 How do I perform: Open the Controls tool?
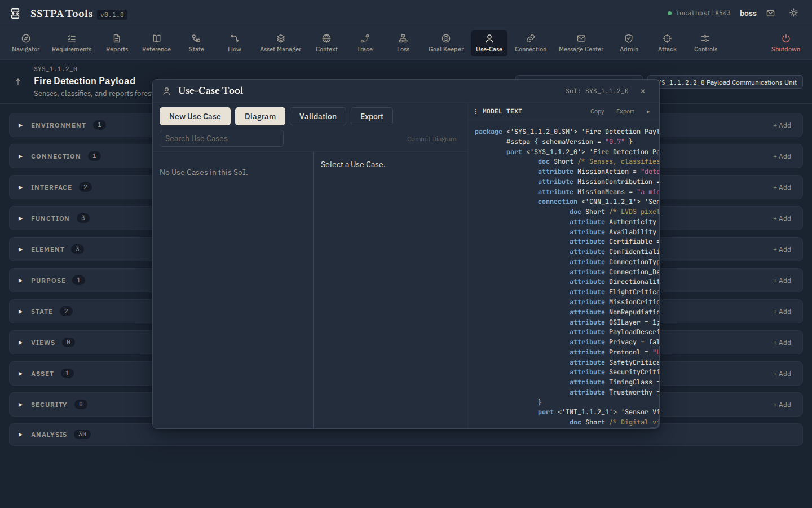705,43
